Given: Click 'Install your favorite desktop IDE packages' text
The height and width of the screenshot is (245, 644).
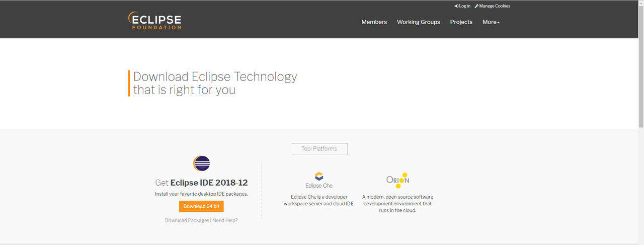Looking at the screenshot, I should pos(201,194).
